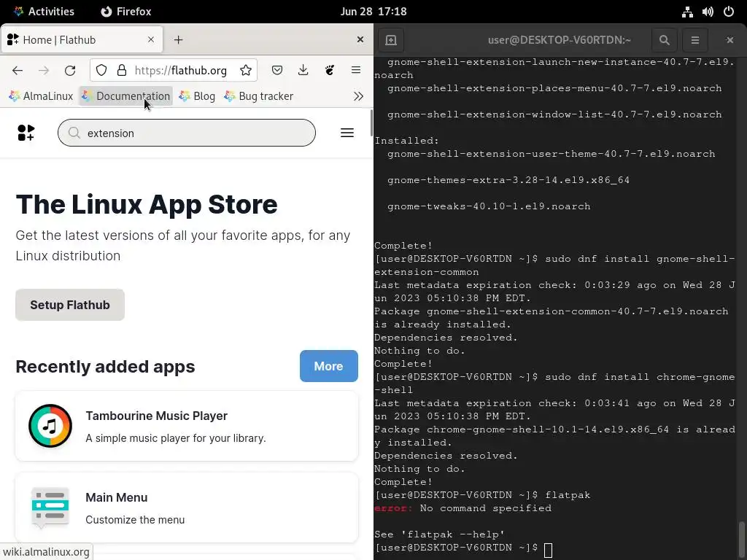The height and width of the screenshot is (560, 747).
Task: Close the Firefox window
Action: click(x=360, y=39)
